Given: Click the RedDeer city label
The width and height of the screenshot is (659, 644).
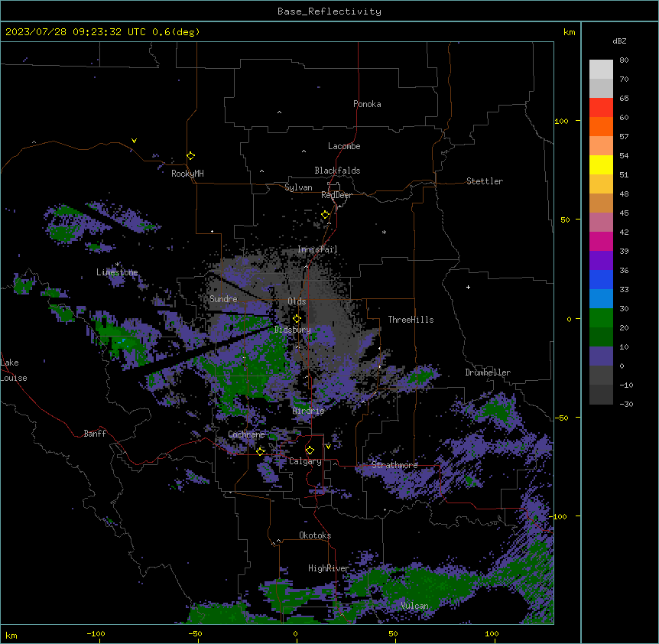Looking at the screenshot, I should pos(336,195).
